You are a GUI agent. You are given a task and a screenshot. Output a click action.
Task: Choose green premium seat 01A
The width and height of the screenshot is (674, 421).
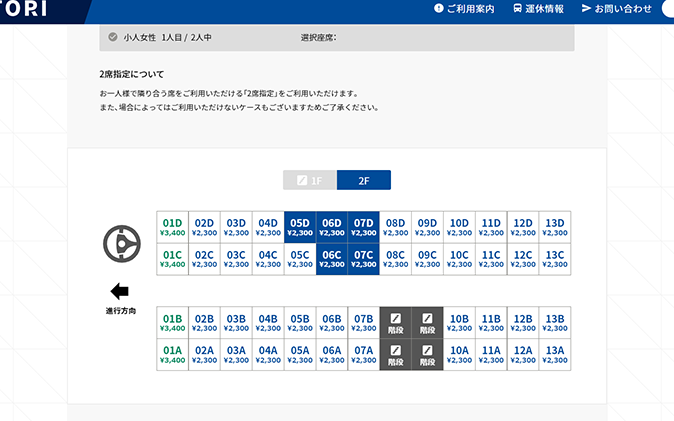172,354
